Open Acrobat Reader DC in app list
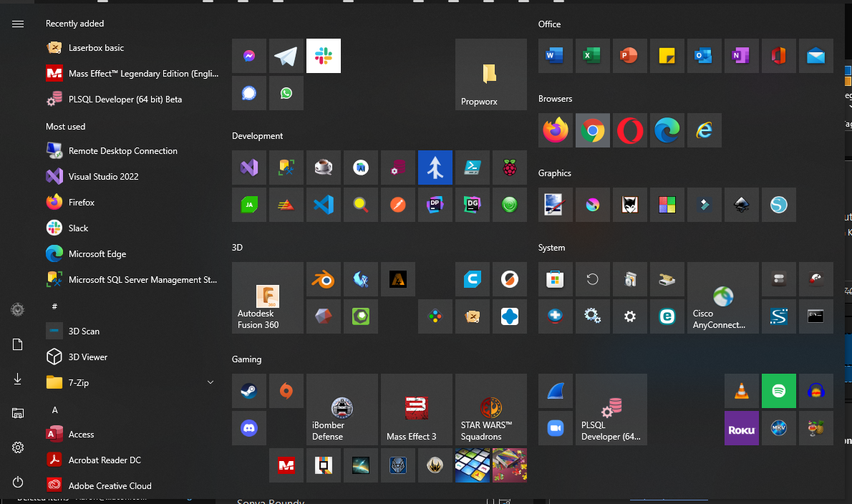 (x=131, y=460)
